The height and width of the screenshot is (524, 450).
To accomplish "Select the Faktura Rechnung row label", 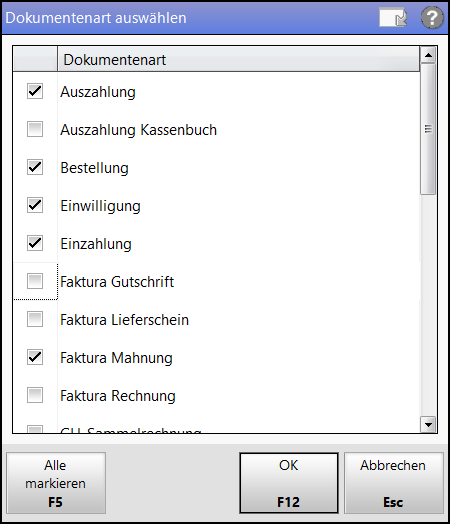I will (x=118, y=396).
